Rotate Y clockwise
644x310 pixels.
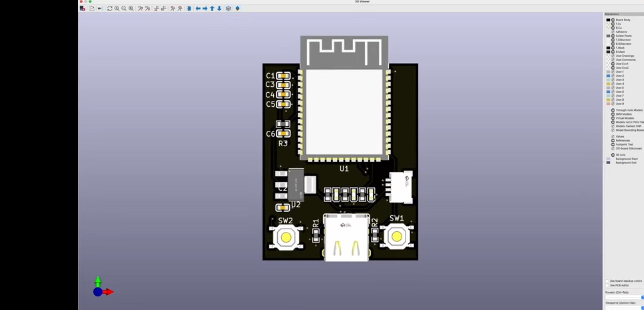tap(156, 8)
